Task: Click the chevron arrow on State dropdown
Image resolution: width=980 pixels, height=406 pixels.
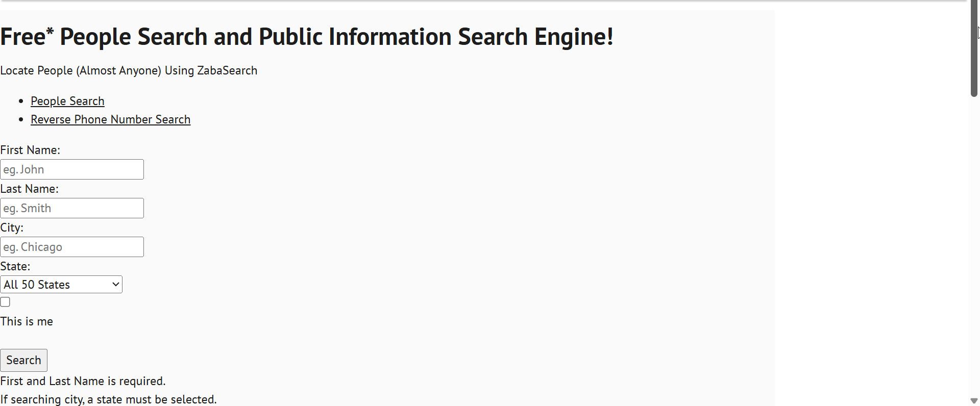Action: (116, 285)
